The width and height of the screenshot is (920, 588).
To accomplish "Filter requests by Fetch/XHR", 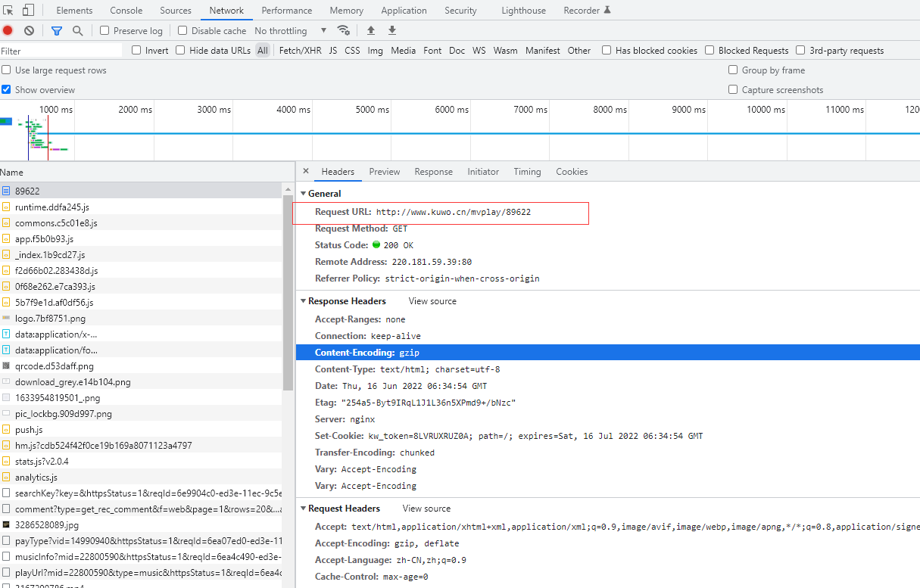I will [x=300, y=51].
